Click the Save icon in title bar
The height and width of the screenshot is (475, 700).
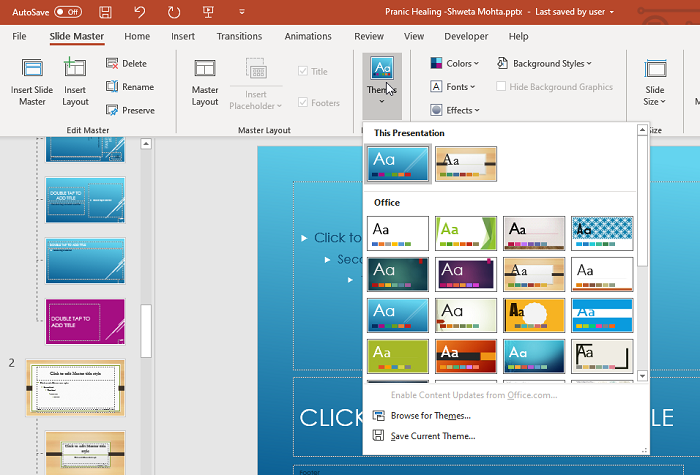106,12
